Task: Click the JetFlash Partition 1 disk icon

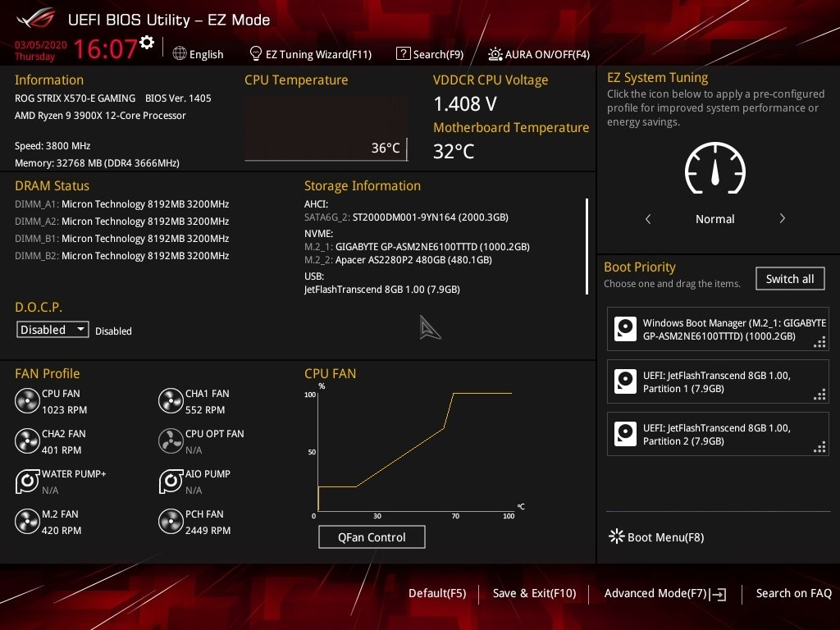Action: coord(625,381)
